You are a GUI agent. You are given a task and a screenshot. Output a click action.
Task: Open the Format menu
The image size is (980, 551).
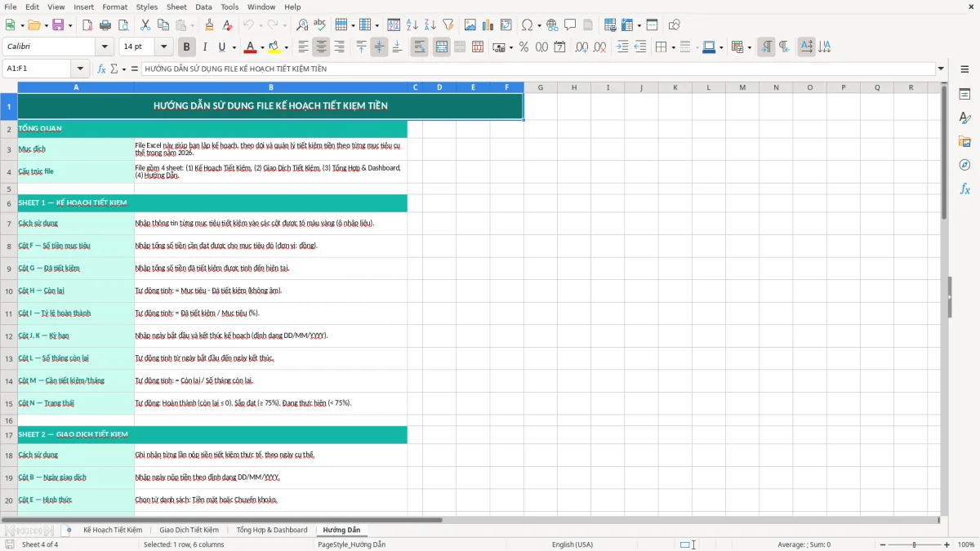click(x=114, y=7)
